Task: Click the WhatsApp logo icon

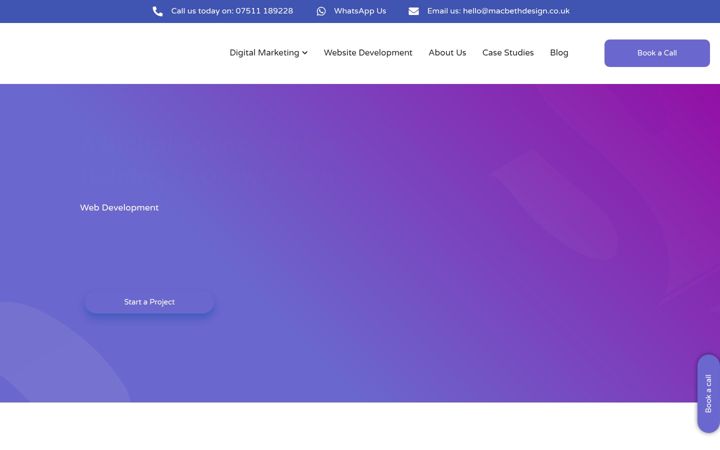Action: click(x=321, y=11)
